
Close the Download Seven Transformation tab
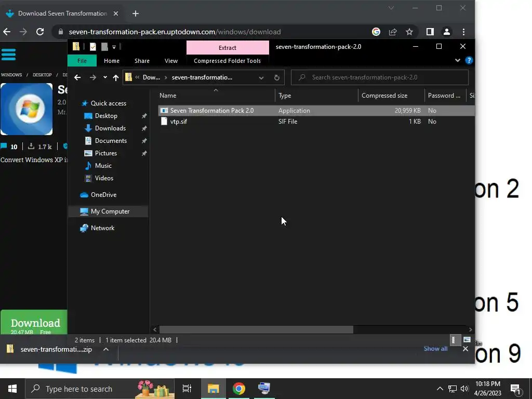pos(116,14)
